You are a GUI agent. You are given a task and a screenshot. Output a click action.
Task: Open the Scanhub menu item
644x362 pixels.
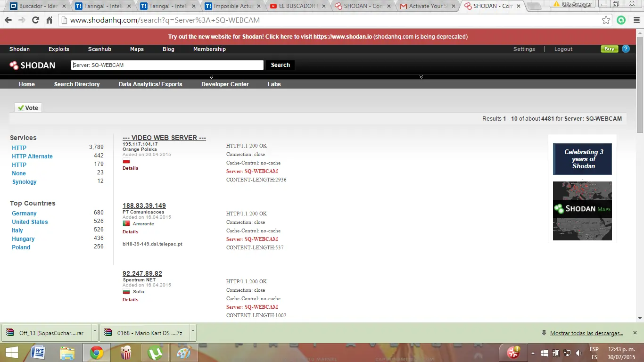point(99,49)
